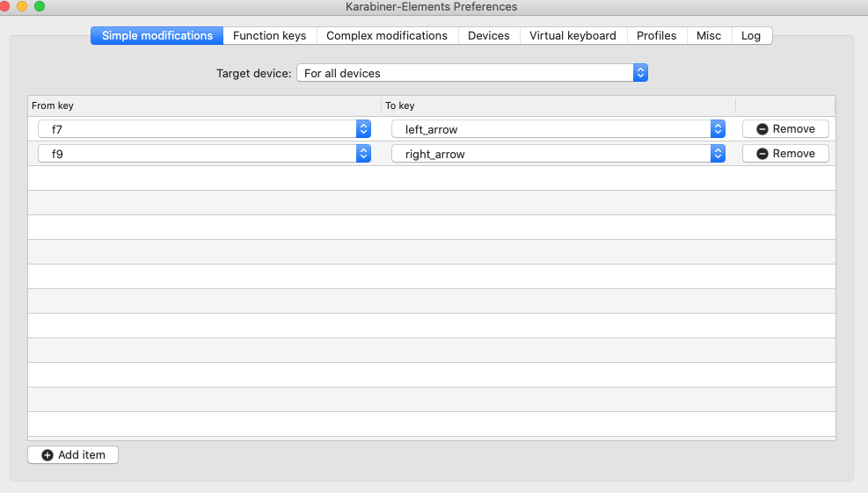Image resolution: width=868 pixels, height=493 pixels.
Task: View the Log tab
Action: pos(751,35)
